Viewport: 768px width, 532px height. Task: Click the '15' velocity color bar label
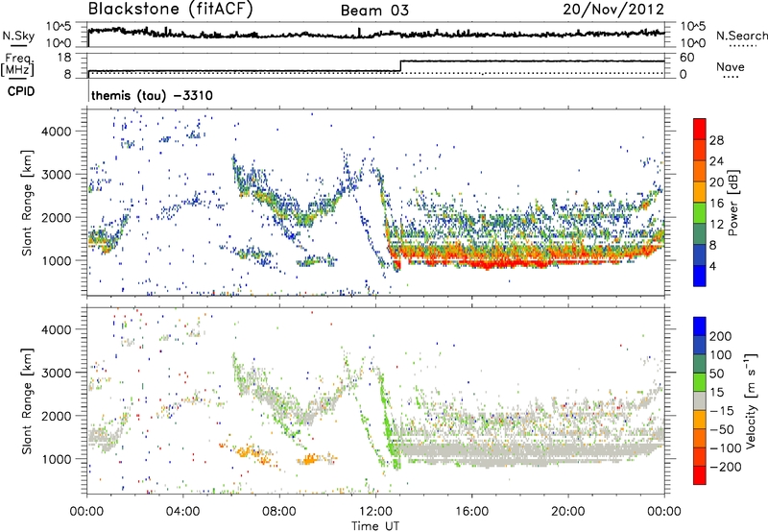[716, 393]
